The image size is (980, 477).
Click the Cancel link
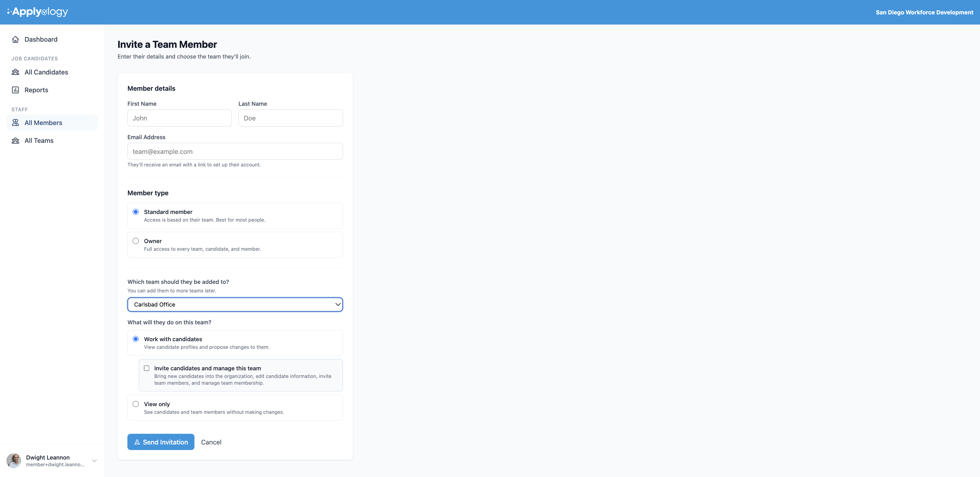(x=211, y=442)
